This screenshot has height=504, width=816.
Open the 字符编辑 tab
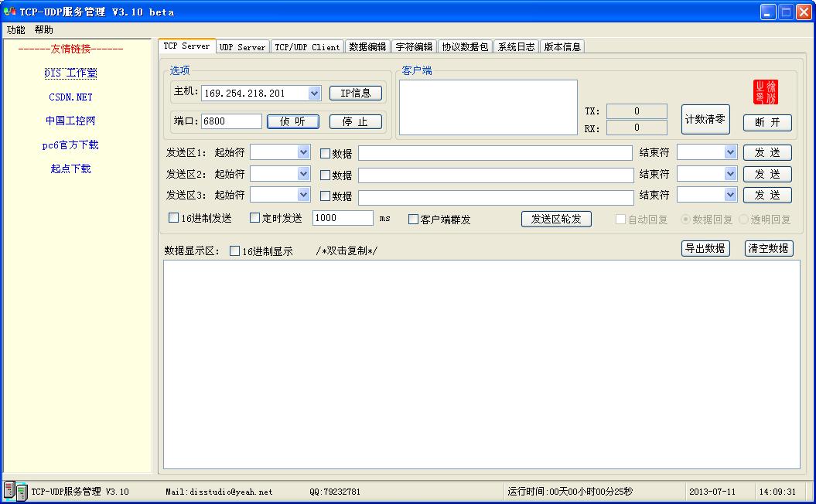415,47
